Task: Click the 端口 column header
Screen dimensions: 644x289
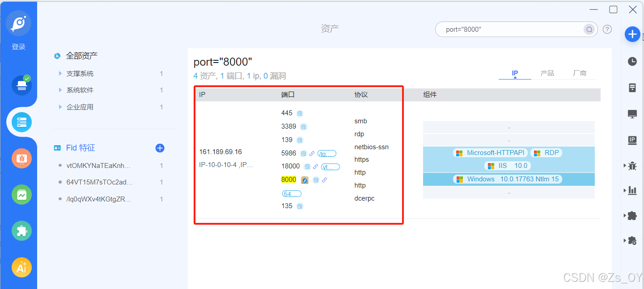Action: [x=288, y=95]
